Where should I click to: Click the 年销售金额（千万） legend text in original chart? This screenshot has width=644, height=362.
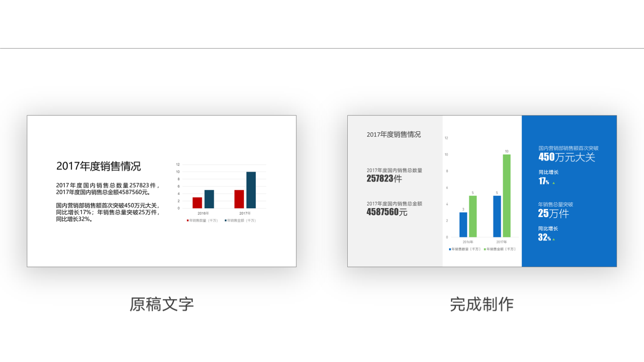click(242, 220)
